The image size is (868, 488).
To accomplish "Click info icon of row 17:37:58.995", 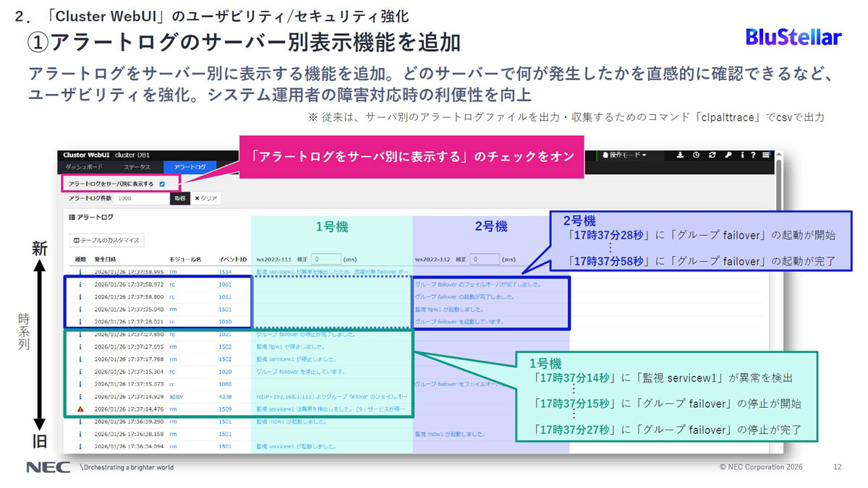I will [x=80, y=272].
